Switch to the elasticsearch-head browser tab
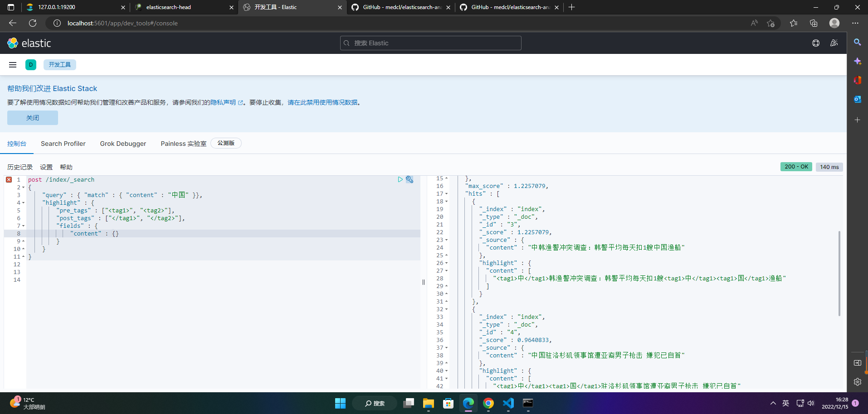This screenshot has width=868, height=414. 185,7
